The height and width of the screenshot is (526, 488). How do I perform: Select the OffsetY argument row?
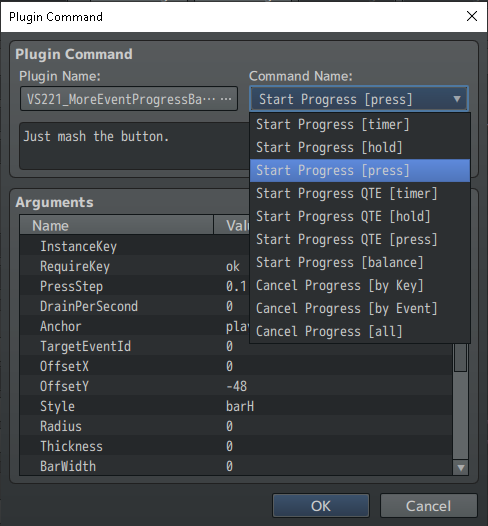[x=236, y=386]
